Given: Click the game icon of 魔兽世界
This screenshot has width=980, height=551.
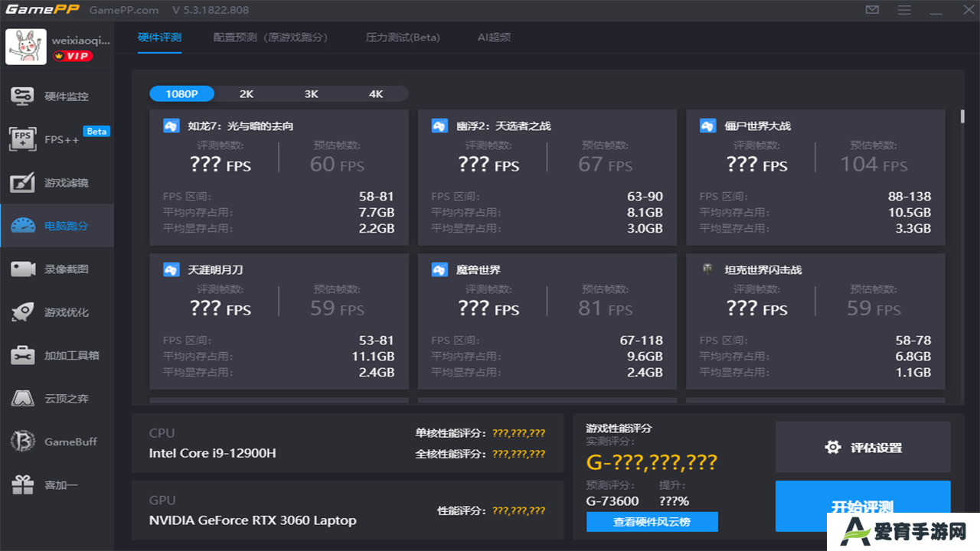Looking at the screenshot, I should coord(439,269).
